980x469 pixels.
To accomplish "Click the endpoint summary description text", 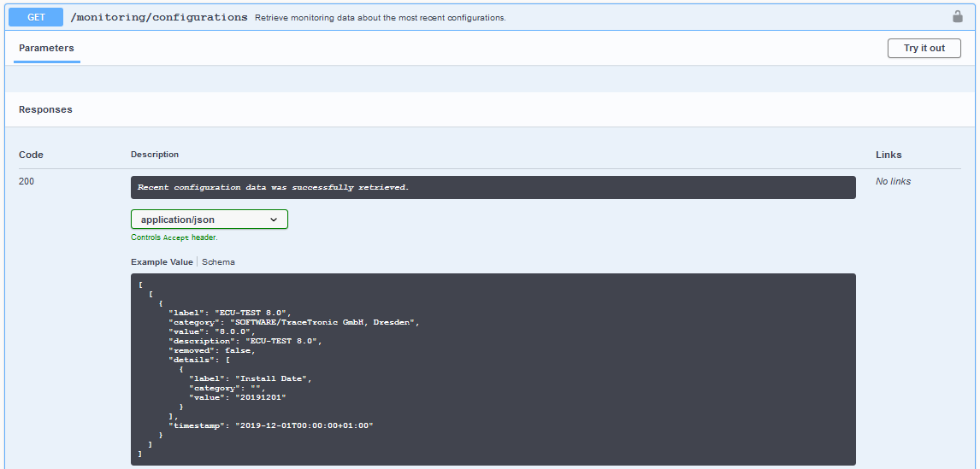I will pos(380,18).
